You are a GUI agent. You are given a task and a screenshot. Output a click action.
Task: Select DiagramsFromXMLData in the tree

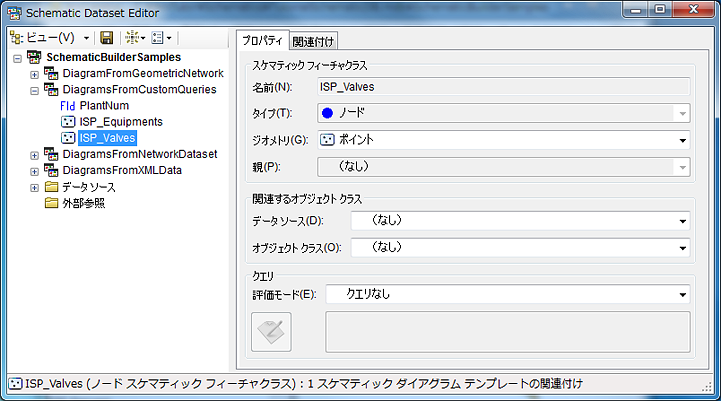[x=122, y=170]
